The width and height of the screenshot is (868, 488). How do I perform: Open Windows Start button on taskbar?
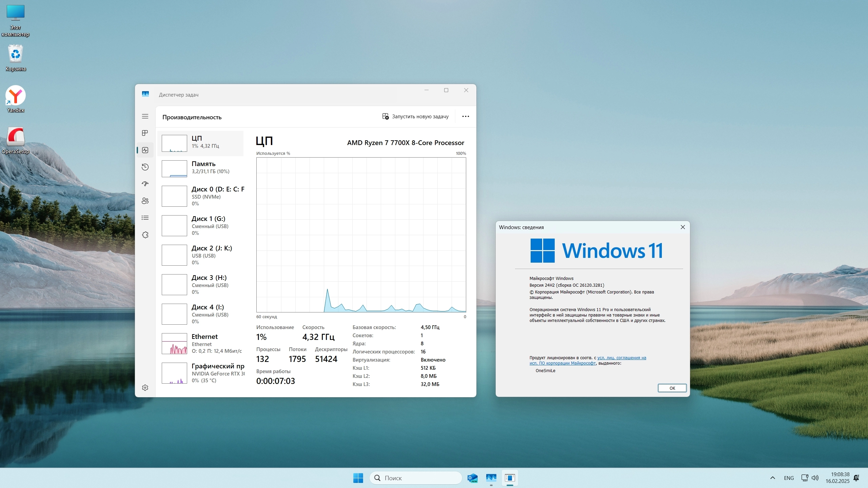click(x=358, y=478)
